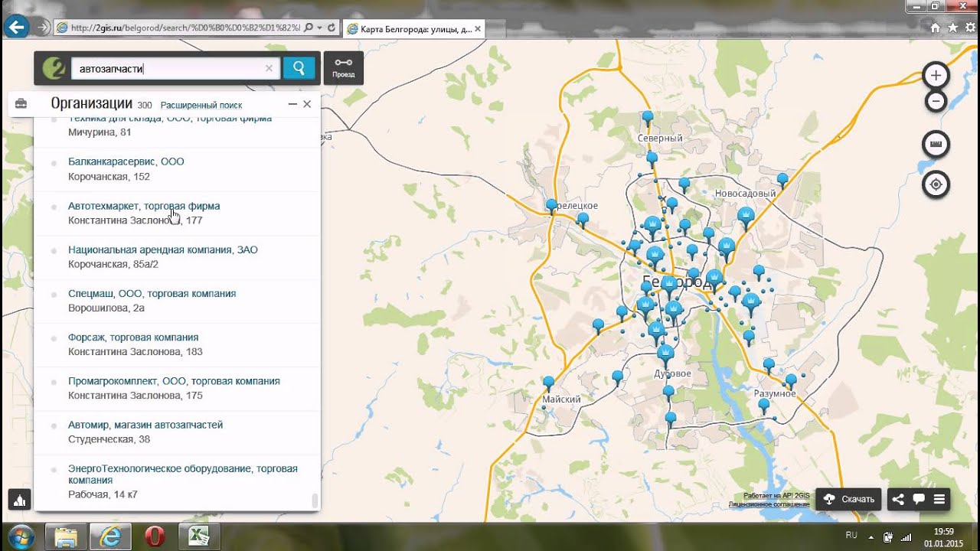Open the Проезд route planner
Image resolution: width=980 pixels, height=551 pixels.
pyautogui.click(x=343, y=68)
